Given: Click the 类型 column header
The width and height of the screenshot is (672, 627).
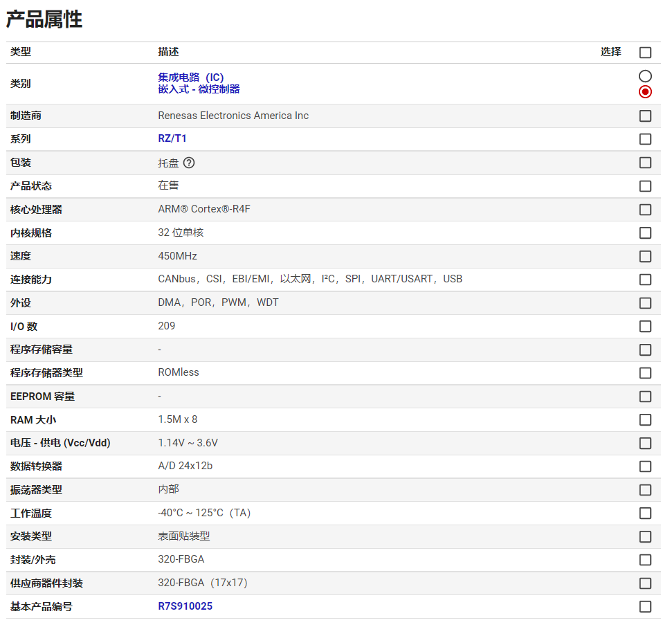Looking at the screenshot, I should 21,52.
